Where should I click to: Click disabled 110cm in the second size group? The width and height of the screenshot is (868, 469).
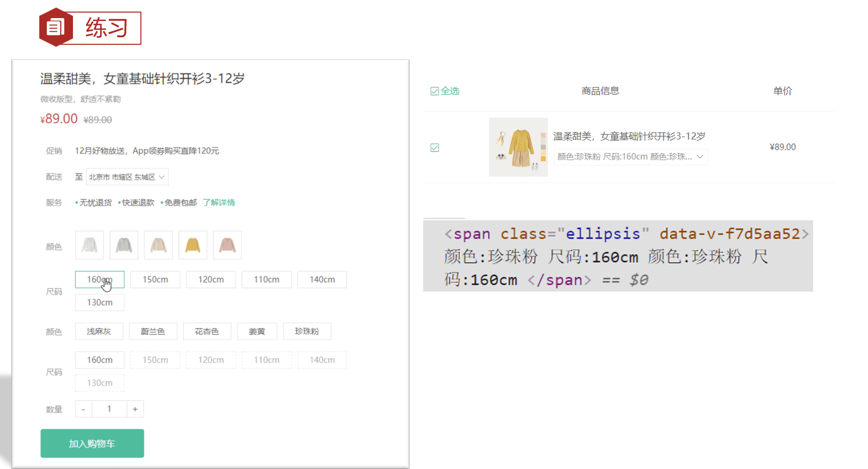tap(266, 360)
